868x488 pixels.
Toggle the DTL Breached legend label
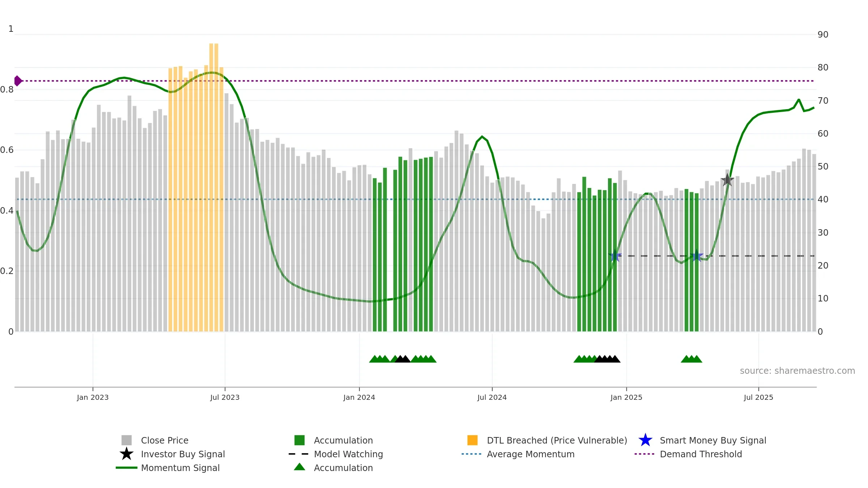[x=557, y=440]
